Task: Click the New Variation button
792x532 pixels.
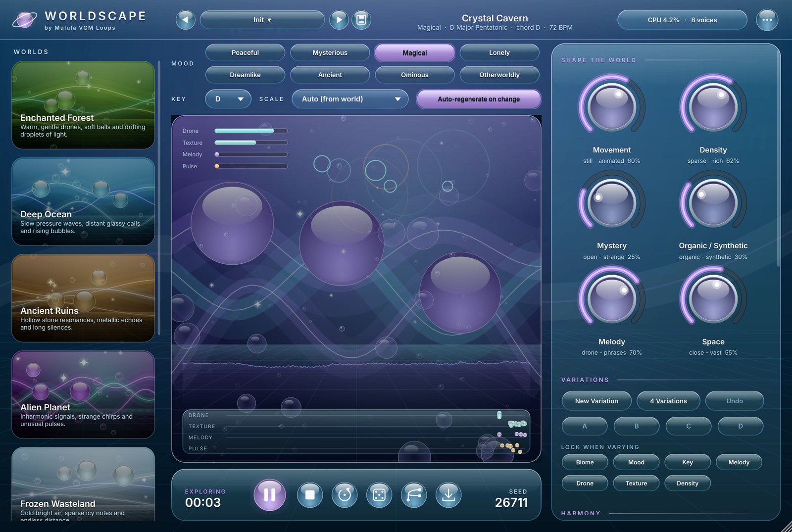Action: [x=596, y=401]
